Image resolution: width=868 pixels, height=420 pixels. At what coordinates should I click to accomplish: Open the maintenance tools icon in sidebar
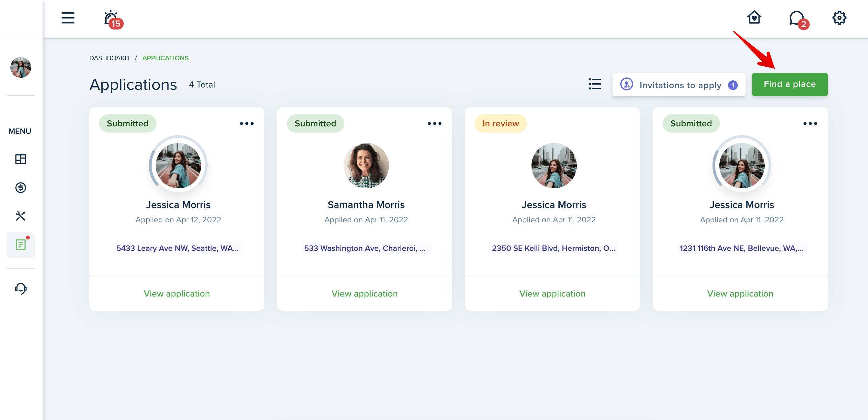[x=20, y=216]
